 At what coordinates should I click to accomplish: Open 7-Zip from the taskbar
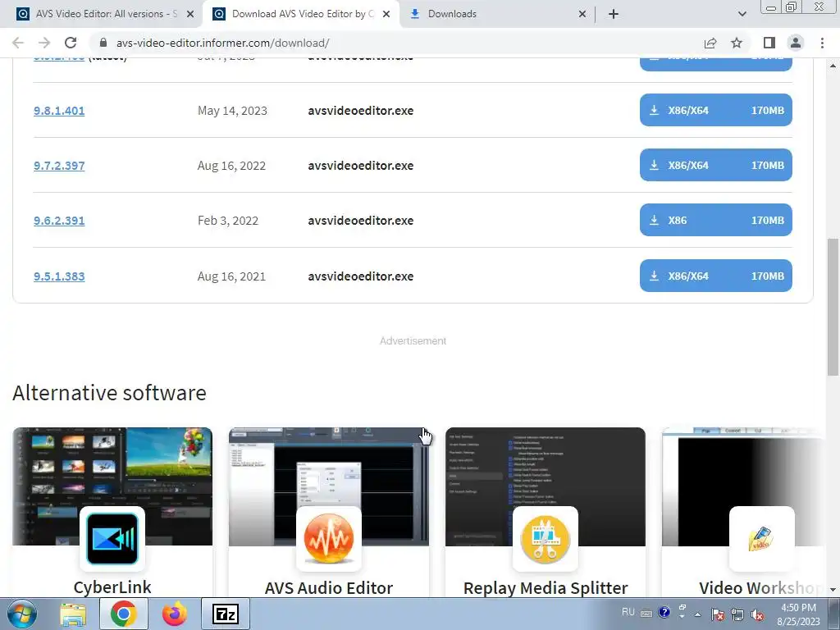[225, 614]
